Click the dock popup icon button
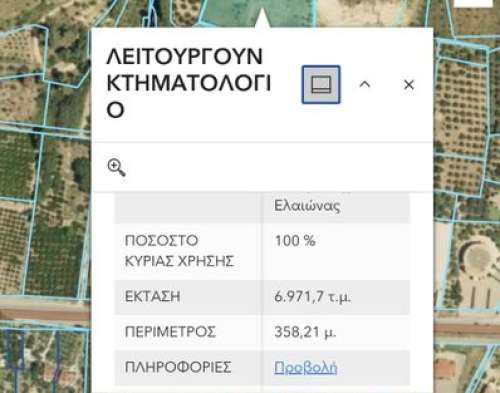The width and height of the screenshot is (500, 393). point(321,85)
